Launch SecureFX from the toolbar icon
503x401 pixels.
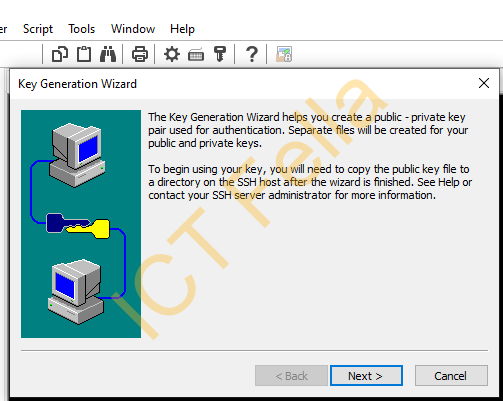[284, 54]
